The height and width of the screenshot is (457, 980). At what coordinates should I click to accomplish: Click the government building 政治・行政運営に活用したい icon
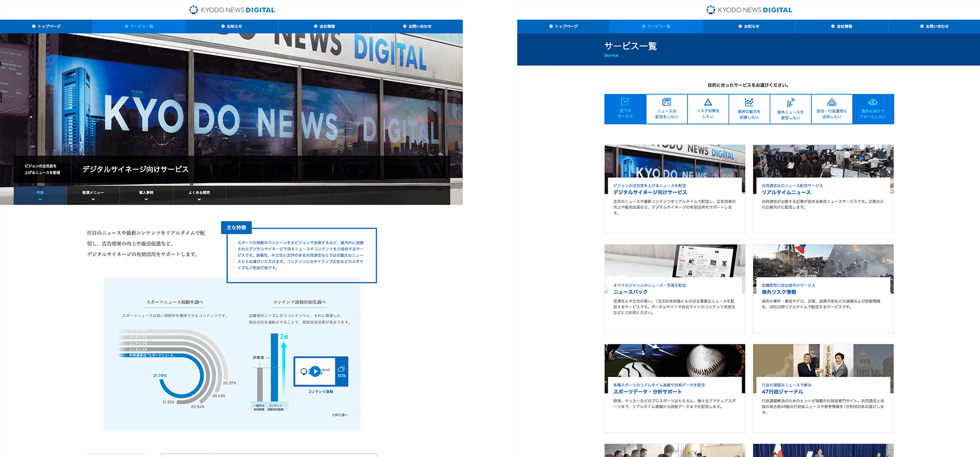point(831,102)
